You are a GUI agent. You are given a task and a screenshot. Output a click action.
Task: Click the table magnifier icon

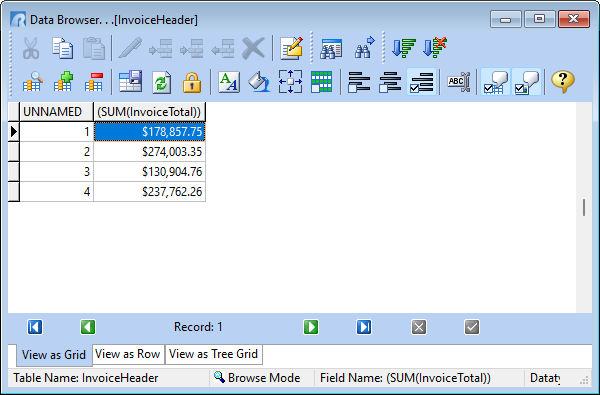click(x=32, y=82)
